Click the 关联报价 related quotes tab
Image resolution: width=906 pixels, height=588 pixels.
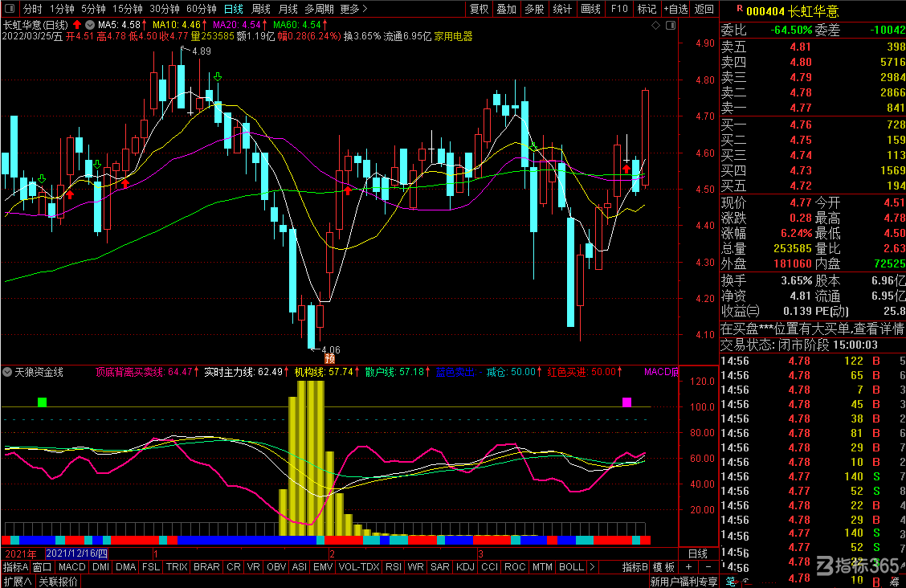(x=58, y=582)
